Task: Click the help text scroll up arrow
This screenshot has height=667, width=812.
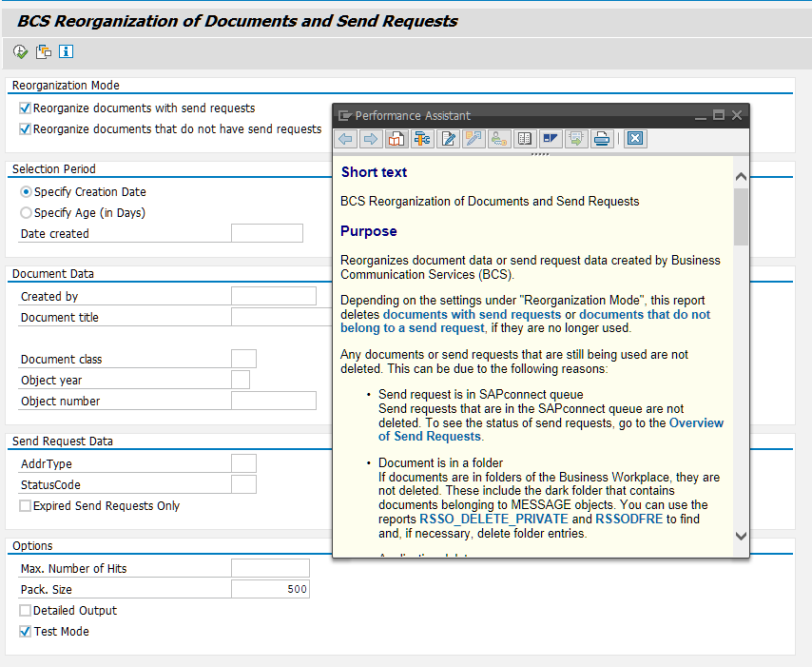Action: (741, 177)
